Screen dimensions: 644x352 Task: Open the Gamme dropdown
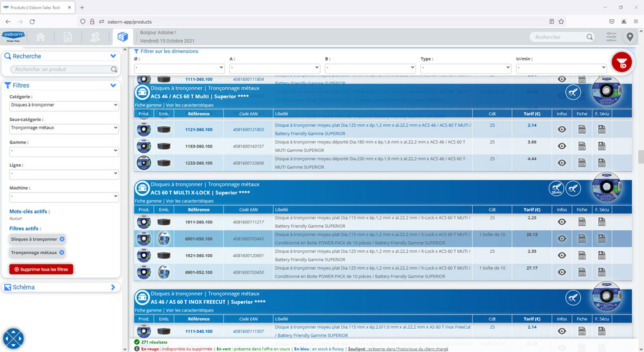(64, 151)
